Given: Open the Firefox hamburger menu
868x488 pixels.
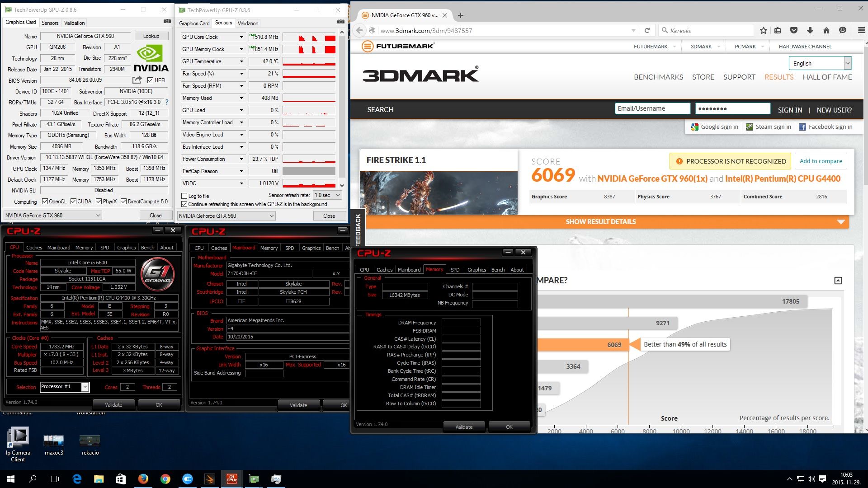Looking at the screenshot, I should 861,30.
